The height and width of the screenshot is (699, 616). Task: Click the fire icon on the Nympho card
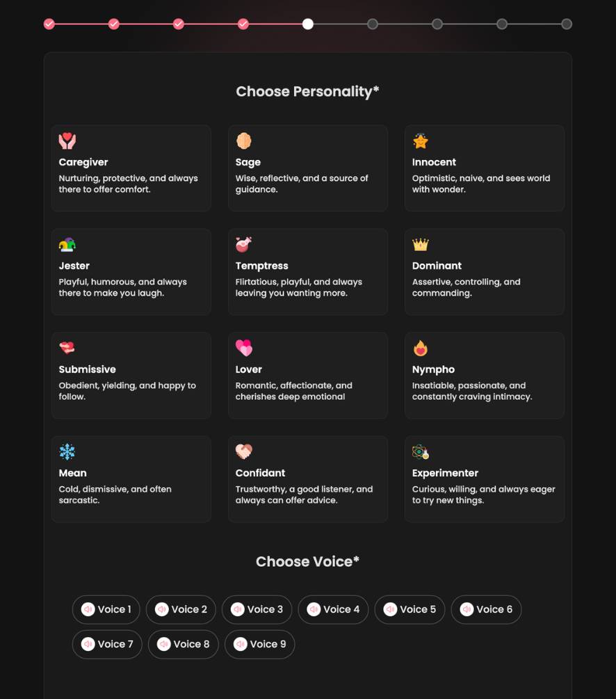click(x=421, y=348)
